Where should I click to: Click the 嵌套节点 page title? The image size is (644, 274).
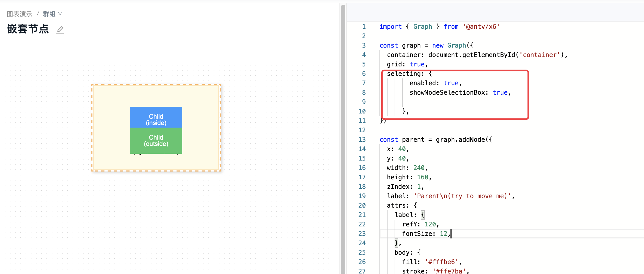coord(28,29)
